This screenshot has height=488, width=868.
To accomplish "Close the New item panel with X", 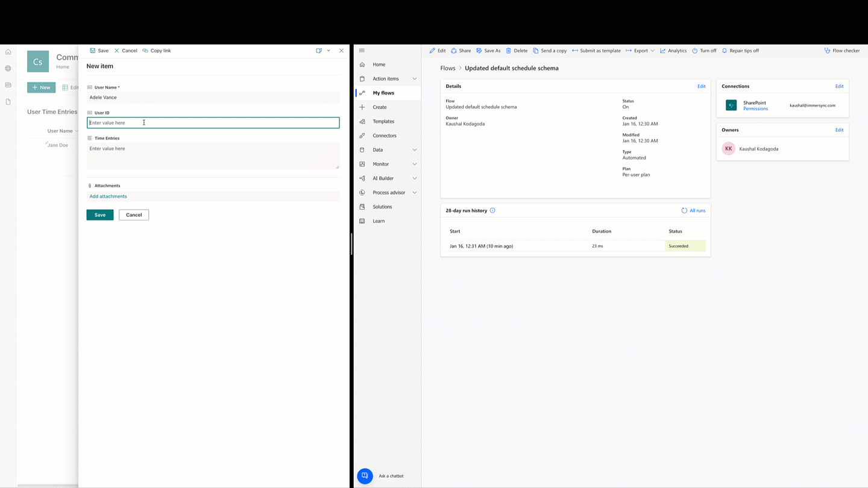I will pos(341,51).
